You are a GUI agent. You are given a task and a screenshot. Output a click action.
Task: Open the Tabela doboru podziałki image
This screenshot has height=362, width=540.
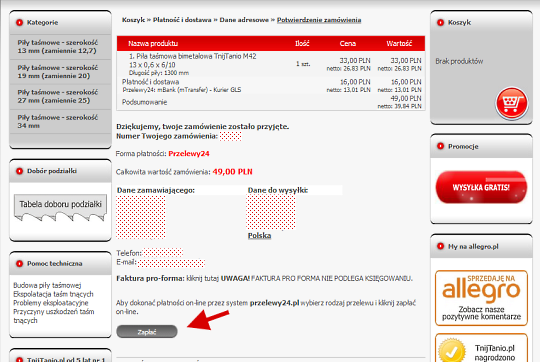(x=60, y=208)
